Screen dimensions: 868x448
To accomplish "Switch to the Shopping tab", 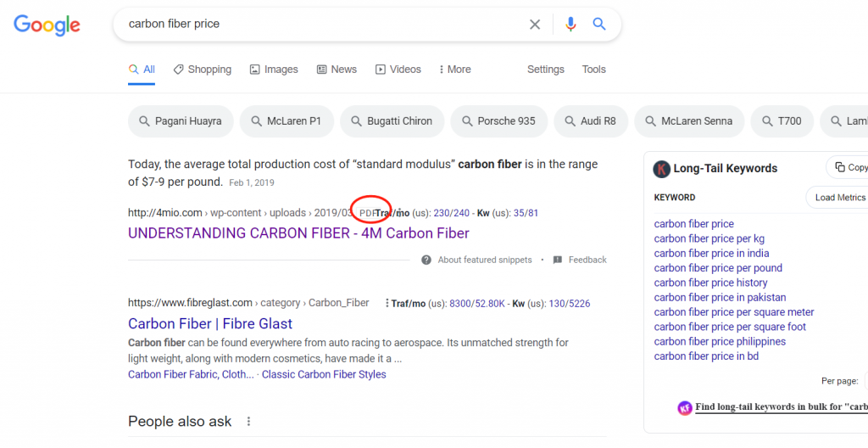I will pos(202,70).
